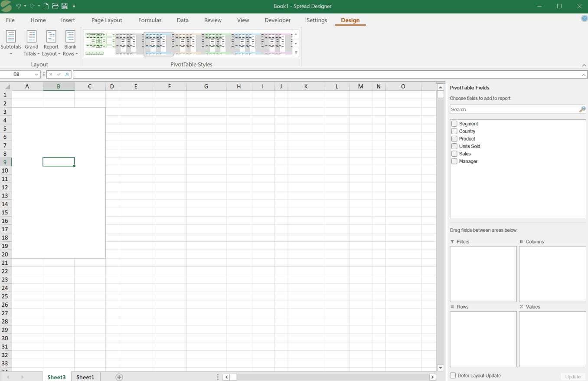
Task: Open the help question mark icon
Action: tap(584, 18)
